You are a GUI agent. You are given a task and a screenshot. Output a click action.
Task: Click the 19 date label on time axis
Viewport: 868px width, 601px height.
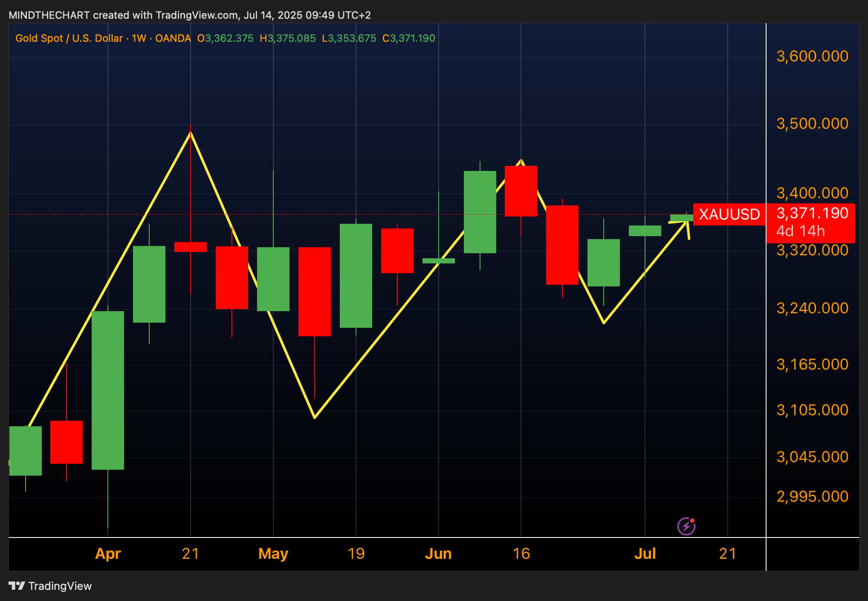point(356,554)
